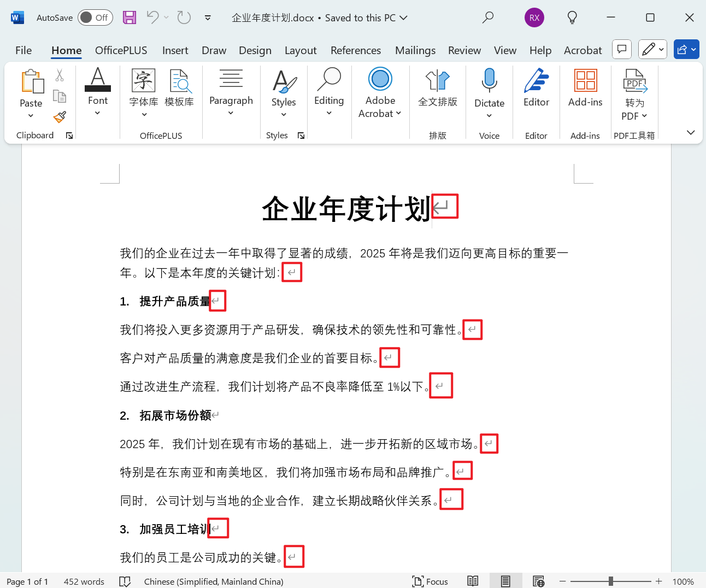Select the Format Painter tool
The width and height of the screenshot is (706, 588).
(60, 117)
